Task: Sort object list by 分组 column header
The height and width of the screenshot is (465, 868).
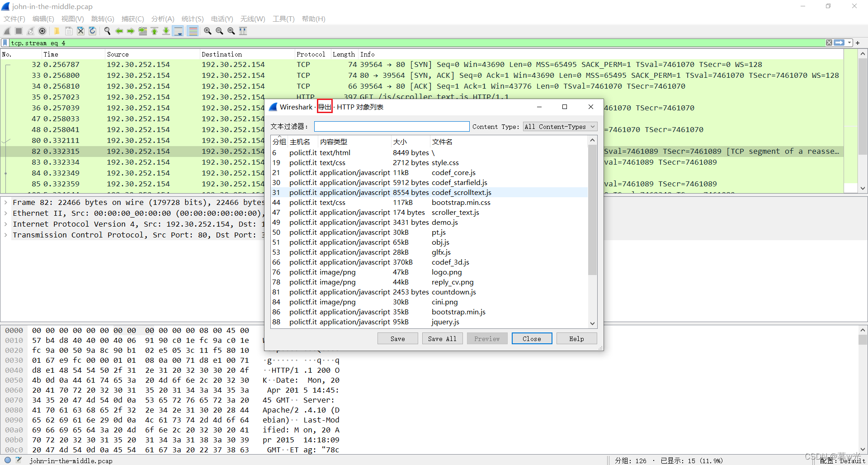Action: (x=279, y=142)
